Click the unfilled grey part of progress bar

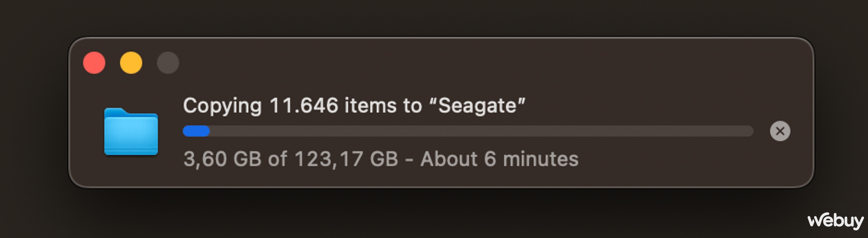point(482,131)
